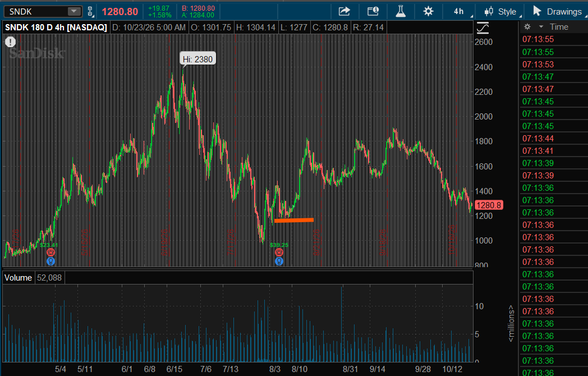Open the Style menu
Image resolution: width=588 pixels, height=376 pixels.
tap(503, 12)
